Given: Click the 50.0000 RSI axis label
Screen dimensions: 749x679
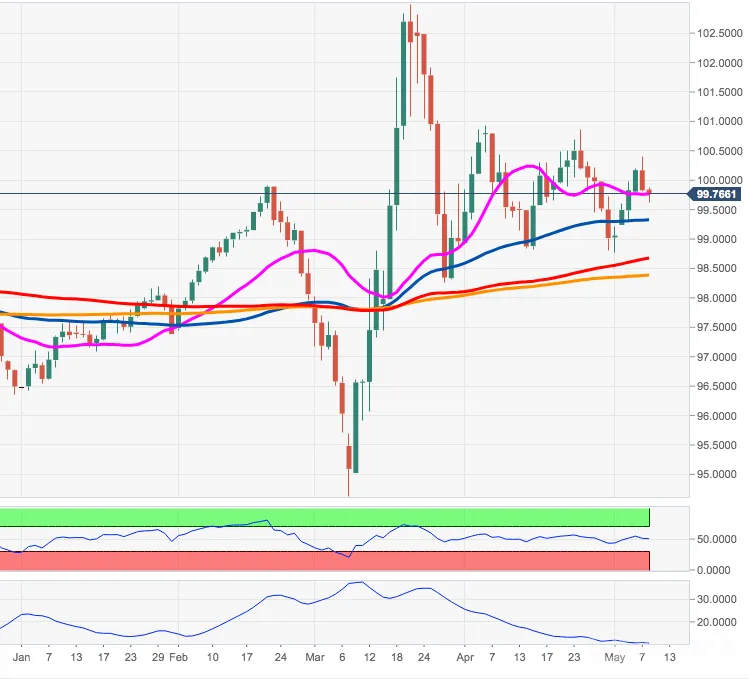Looking at the screenshot, I should tap(717, 539).
